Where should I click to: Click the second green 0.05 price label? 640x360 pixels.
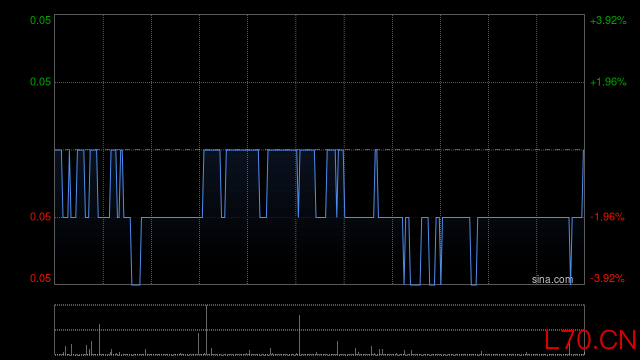(40, 82)
